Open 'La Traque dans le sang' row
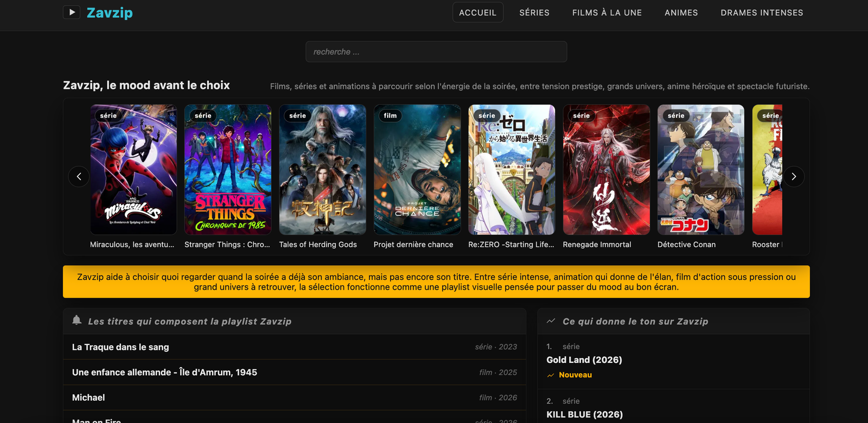This screenshot has width=868, height=423. pos(295,347)
